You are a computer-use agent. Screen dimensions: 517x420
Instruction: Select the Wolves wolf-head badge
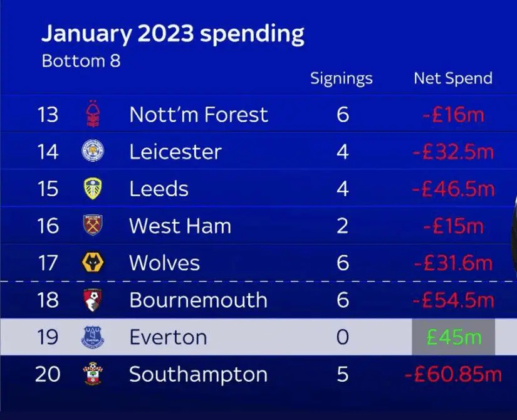click(93, 263)
